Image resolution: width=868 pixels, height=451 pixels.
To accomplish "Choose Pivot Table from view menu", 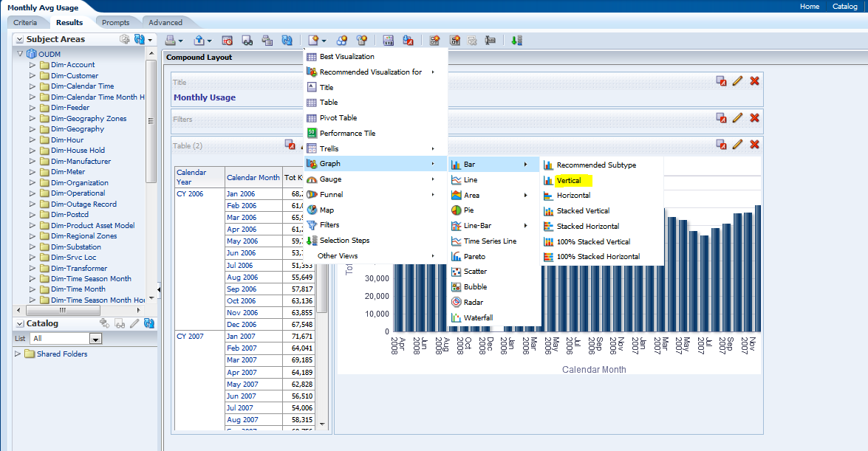I will tap(338, 118).
